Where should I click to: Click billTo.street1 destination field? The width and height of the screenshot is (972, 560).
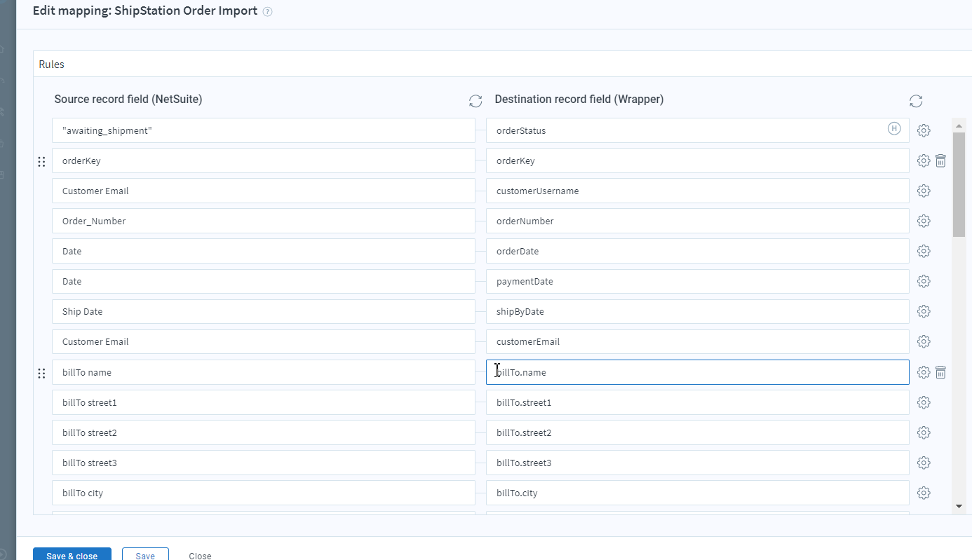(x=698, y=402)
